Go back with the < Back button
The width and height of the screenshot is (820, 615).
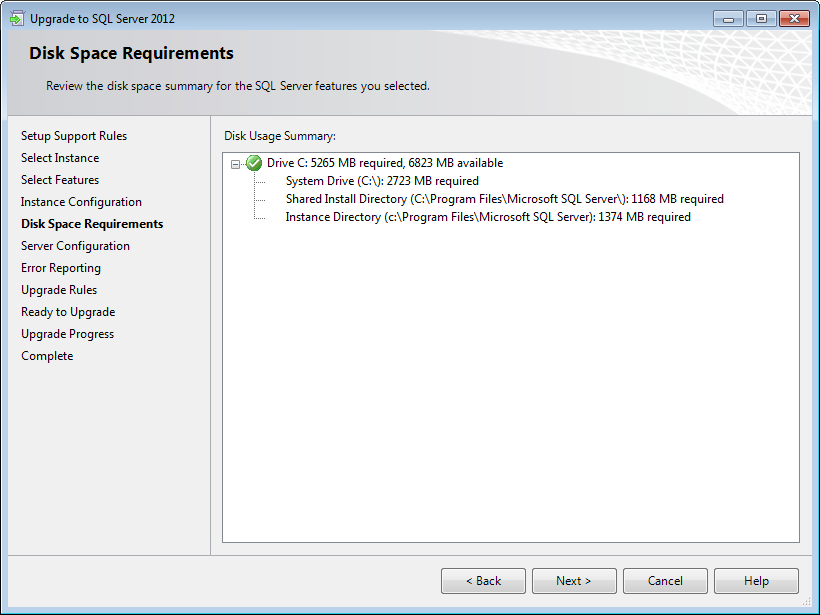point(483,581)
